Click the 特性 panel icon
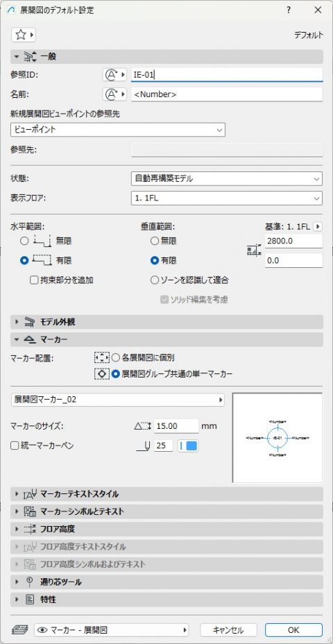 (x=30, y=600)
